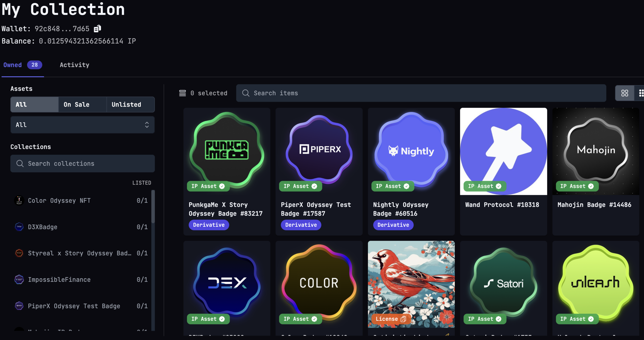Click the collections list scrollbar
The image size is (644, 340).
[x=153, y=206]
